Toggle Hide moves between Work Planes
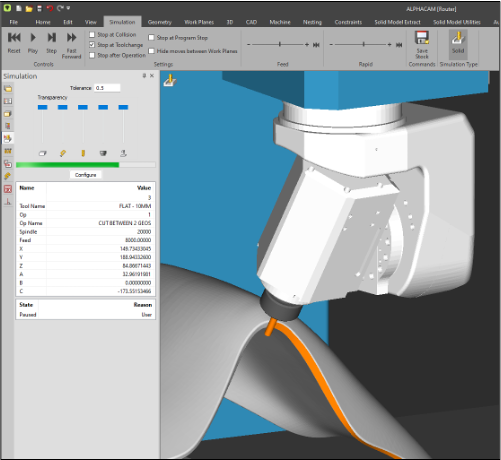This screenshot has height=460, width=501. point(151,51)
